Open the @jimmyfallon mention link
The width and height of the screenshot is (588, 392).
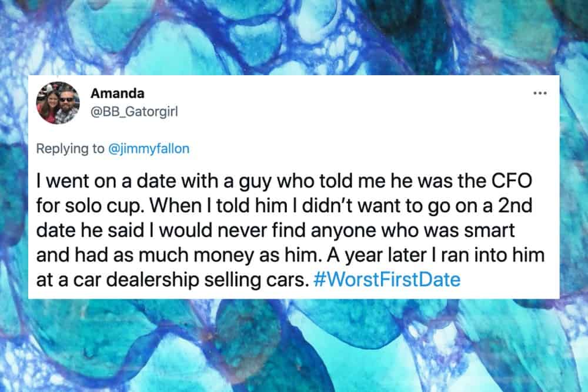click(x=148, y=149)
